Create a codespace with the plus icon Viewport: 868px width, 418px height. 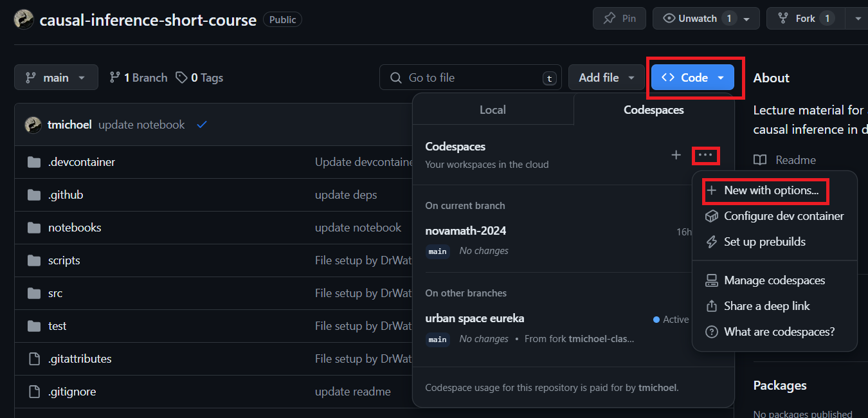pyautogui.click(x=676, y=155)
